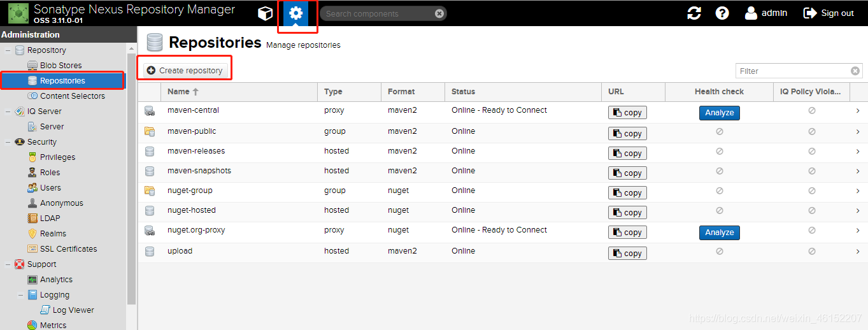
Task: Open Users in the sidebar
Action: [50, 187]
